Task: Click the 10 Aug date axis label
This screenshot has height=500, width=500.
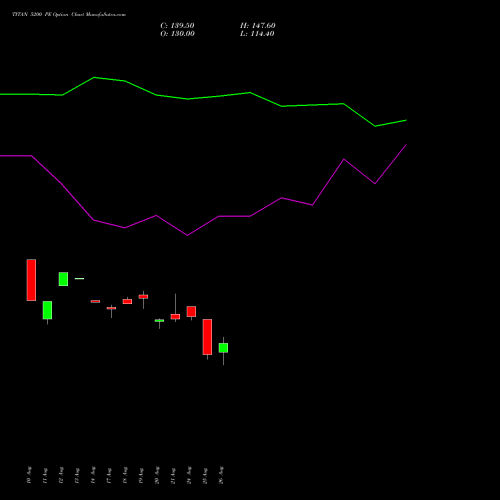Action: 29,475
